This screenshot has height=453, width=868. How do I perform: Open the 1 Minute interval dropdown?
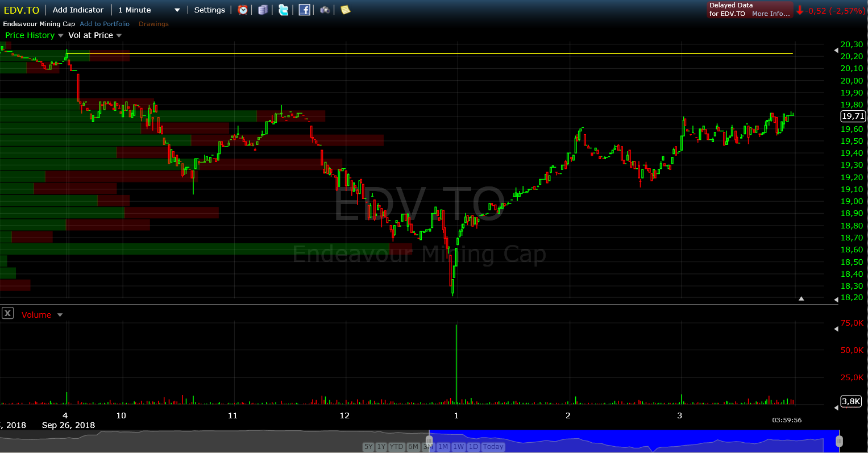[149, 10]
